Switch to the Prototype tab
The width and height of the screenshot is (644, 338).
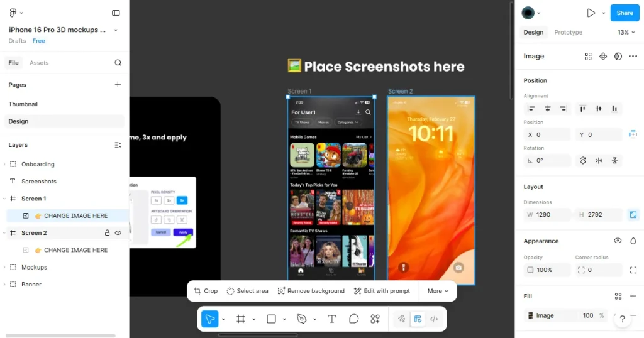[x=568, y=33]
